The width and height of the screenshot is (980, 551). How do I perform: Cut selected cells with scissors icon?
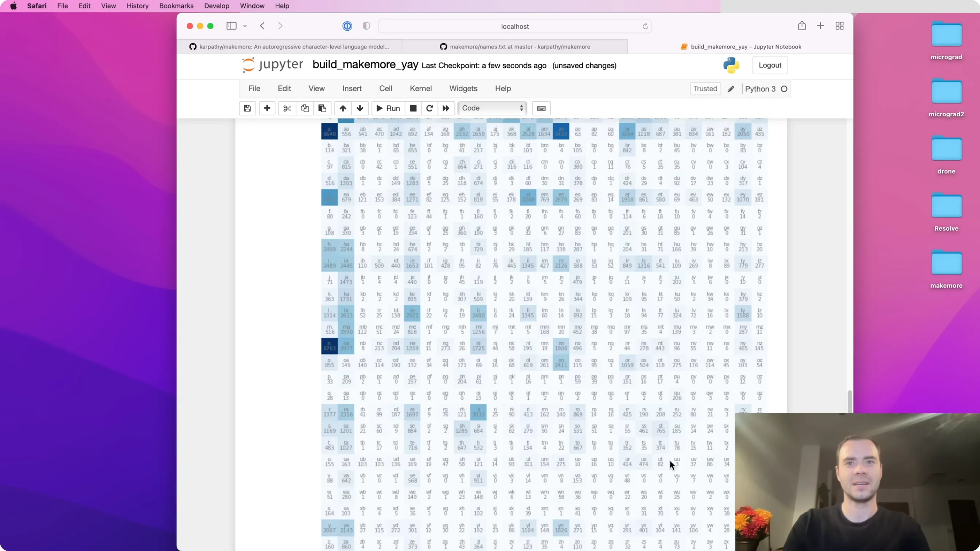pyautogui.click(x=287, y=108)
